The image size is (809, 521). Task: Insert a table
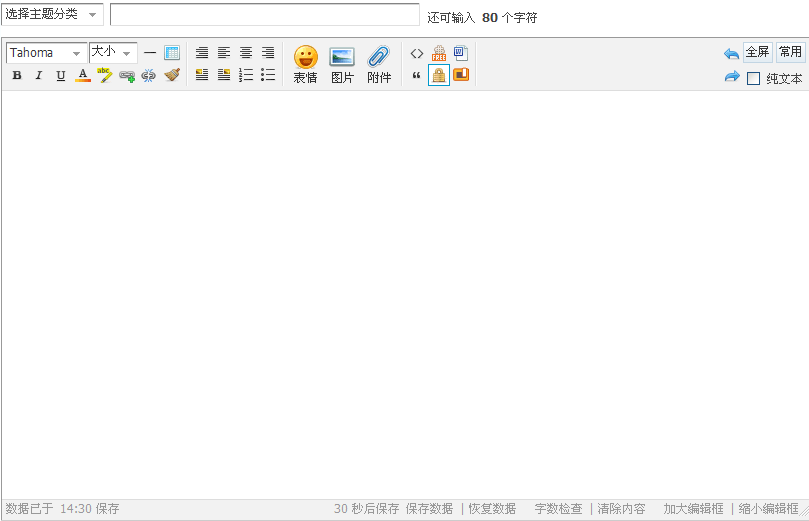pyautogui.click(x=172, y=53)
